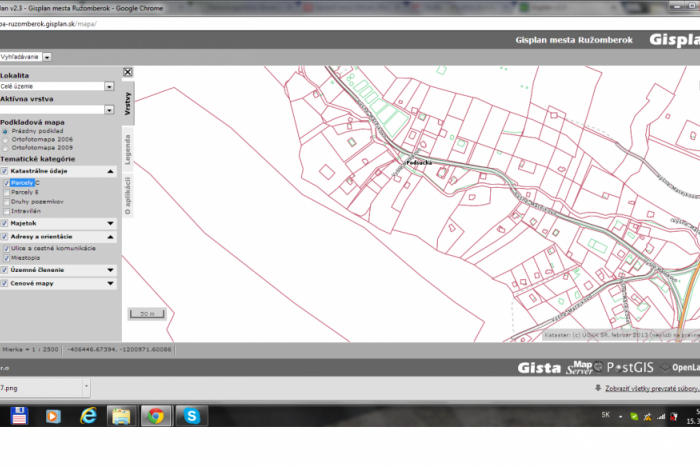Screen dimensions: 700x467
Task: Expand the Majetok category
Action: click(x=109, y=223)
